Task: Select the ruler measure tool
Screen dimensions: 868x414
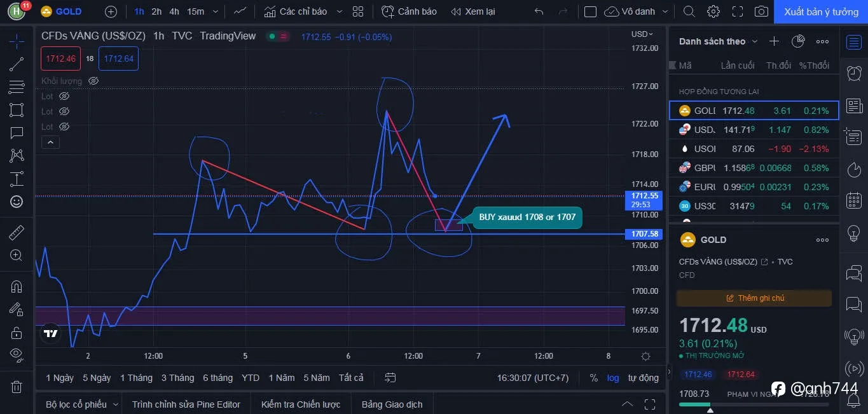Action: (x=17, y=232)
